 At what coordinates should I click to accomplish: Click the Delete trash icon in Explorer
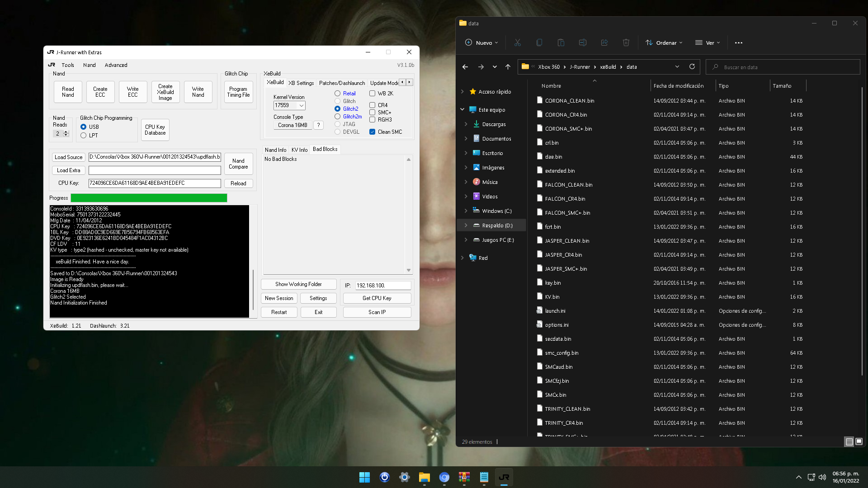(x=626, y=42)
